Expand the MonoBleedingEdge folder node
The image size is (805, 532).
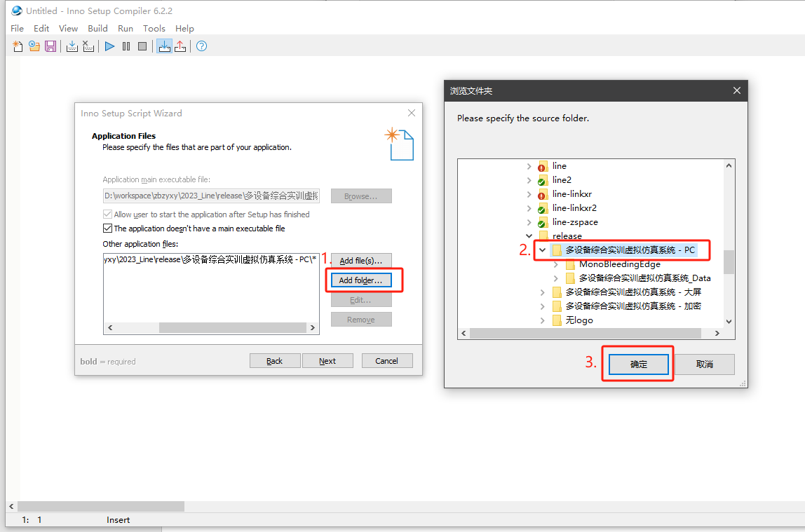click(x=556, y=264)
